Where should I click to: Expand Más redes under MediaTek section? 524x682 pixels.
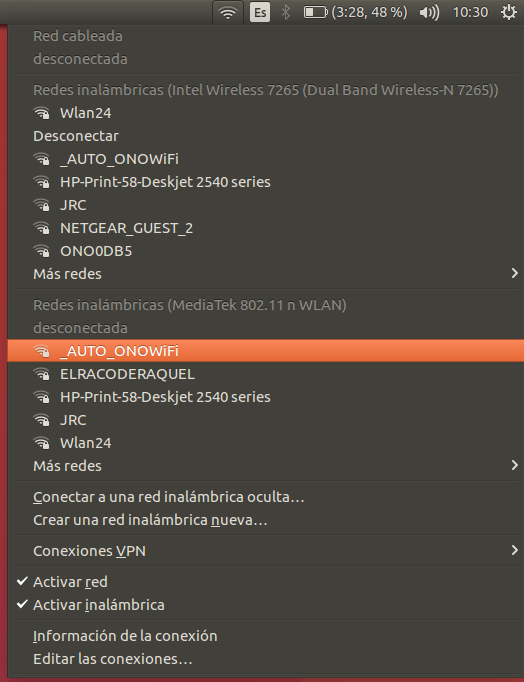[x=265, y=466]
